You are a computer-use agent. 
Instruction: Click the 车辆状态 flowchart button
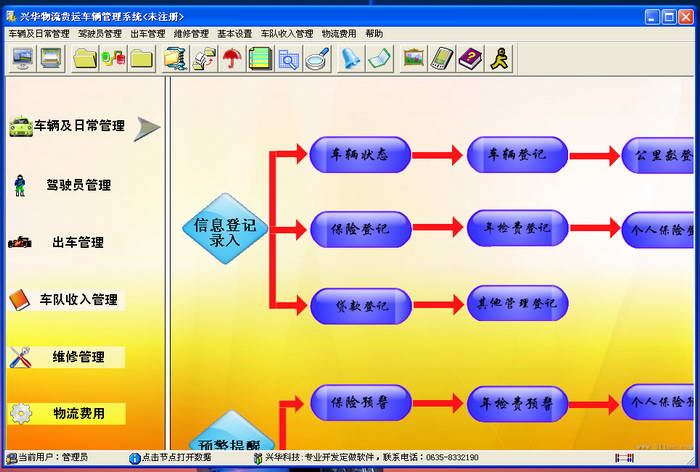pyautogui.click(x=360, y=155)
